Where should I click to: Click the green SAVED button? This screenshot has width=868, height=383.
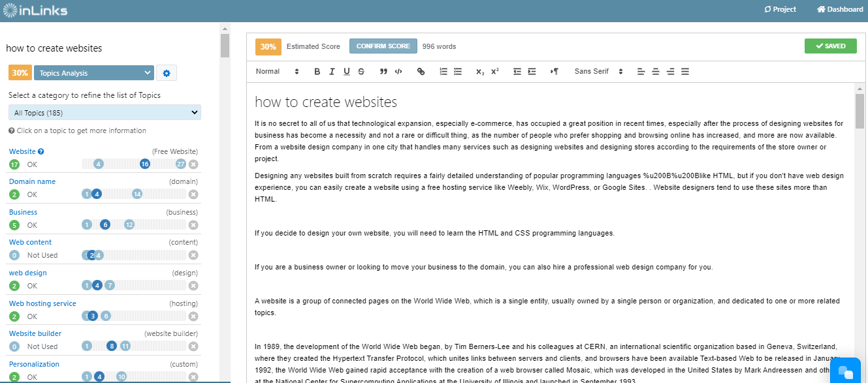tap(831, 46)
